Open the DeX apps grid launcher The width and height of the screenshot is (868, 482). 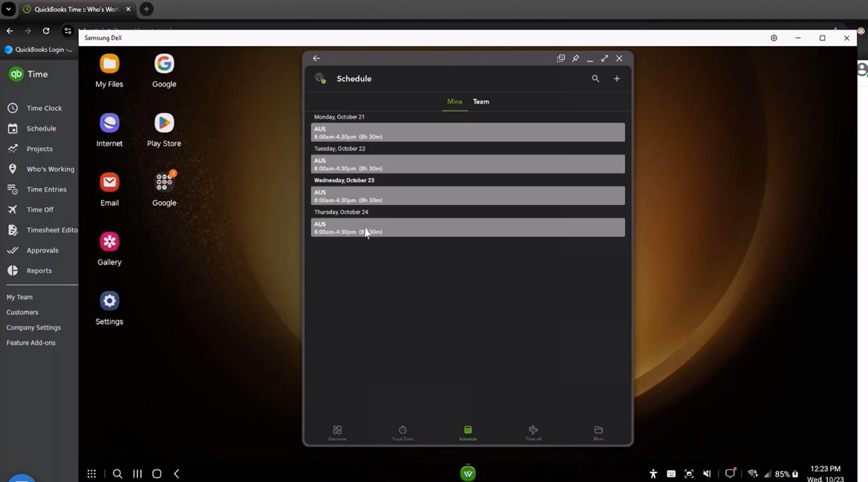coord(91,474)
